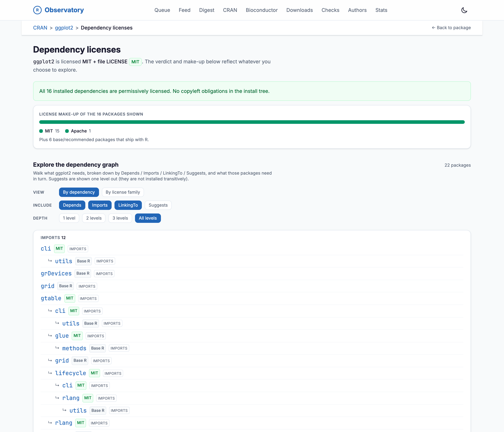Open the Checks nav item
Image resolution: width=504 pixels, height=432 pixels.
(330, 10)
